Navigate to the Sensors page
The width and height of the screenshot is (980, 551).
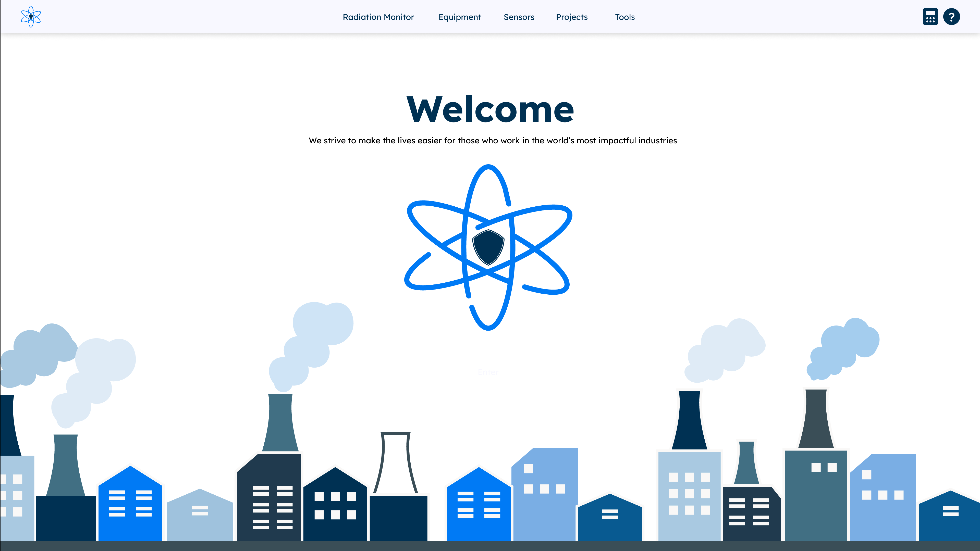(x=519, y=17)
